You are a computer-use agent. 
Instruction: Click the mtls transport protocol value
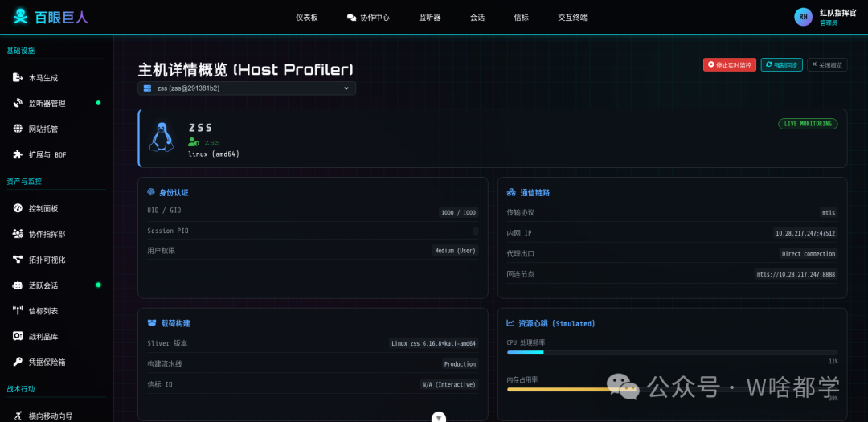829,213
